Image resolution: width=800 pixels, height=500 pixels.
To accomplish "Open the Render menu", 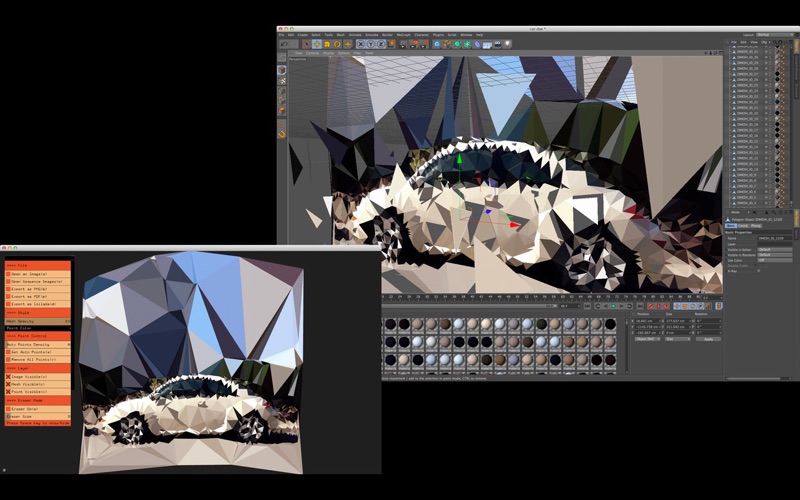I will pos(387,35).
